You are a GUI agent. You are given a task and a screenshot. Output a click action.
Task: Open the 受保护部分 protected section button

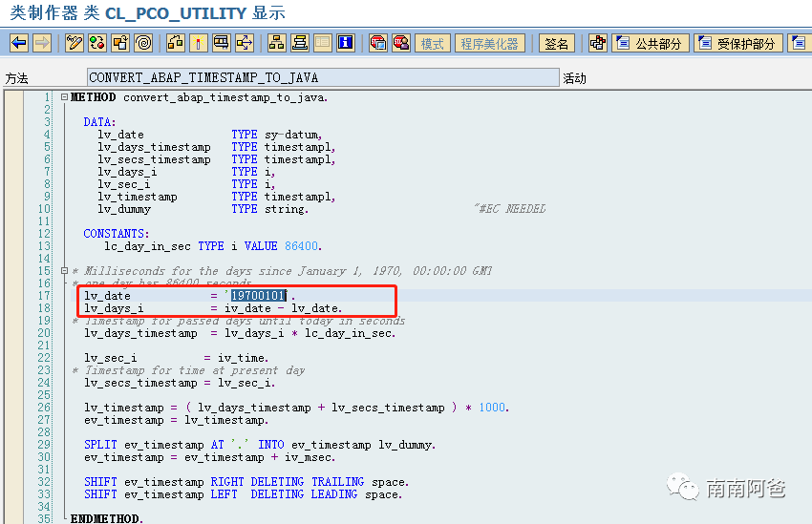737,44
